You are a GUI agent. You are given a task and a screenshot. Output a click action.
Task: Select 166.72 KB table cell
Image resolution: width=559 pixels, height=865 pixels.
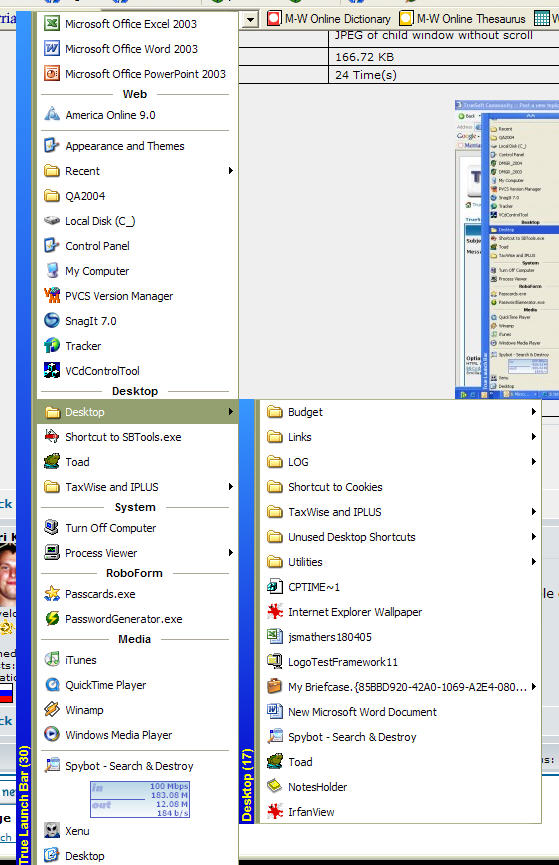coord(444,57)
